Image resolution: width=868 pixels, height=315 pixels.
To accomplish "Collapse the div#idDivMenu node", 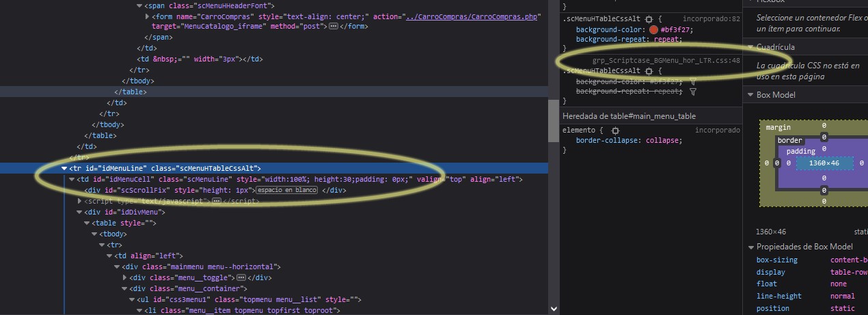I will coord(79,212).
